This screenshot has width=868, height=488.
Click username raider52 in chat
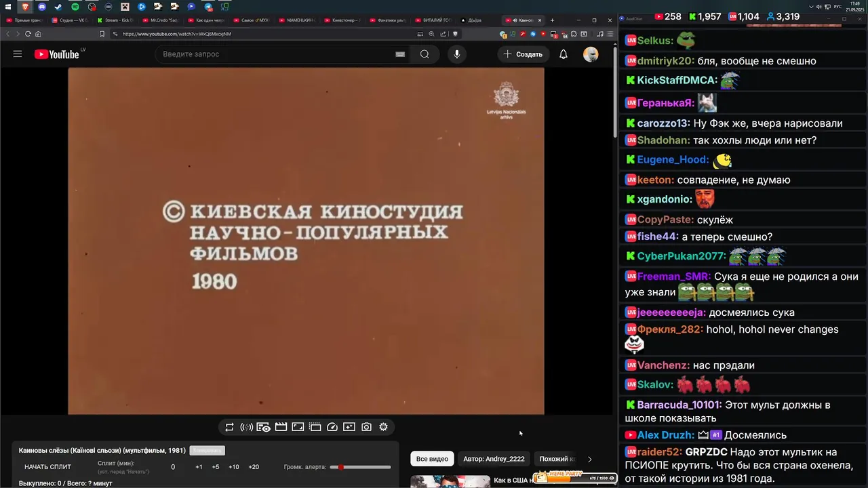[660, 452]
